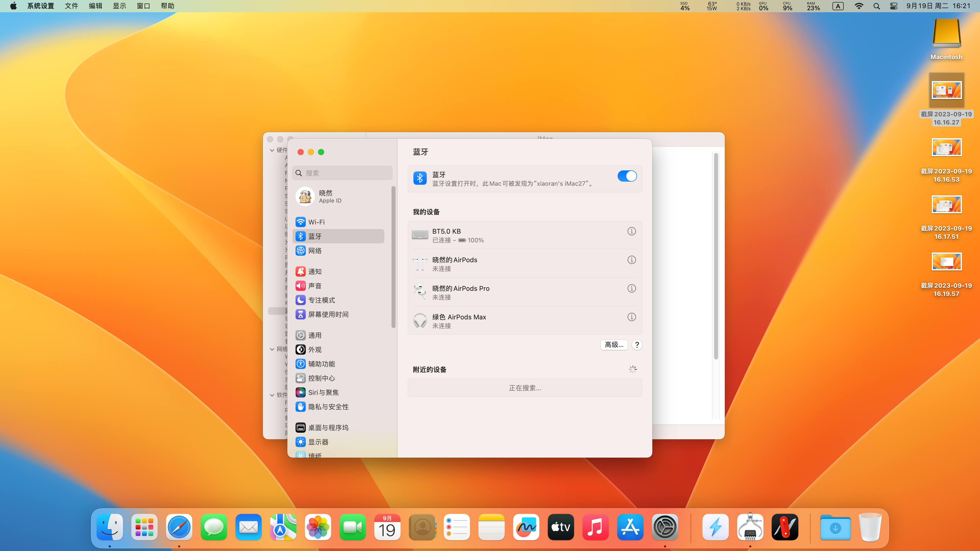Open Control Center toggle icon in menu bar

tap(893, 6)
